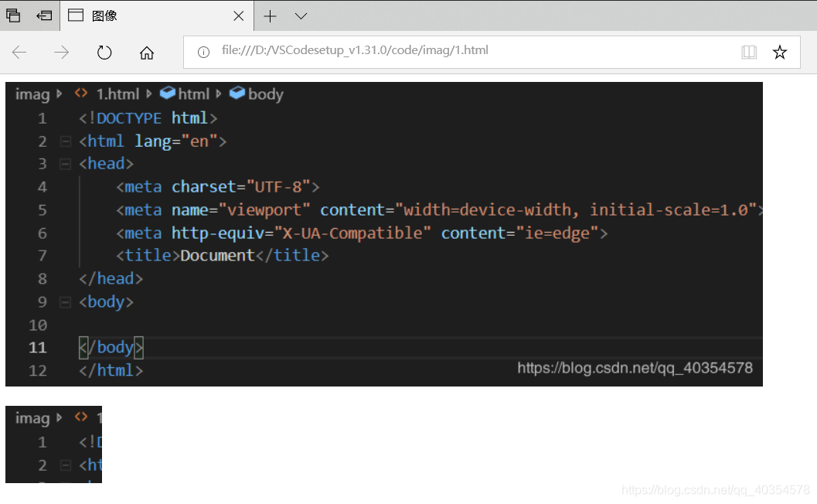Click 'imag' breadcrumb in small image
Image resolution: width=817 pixels, height=504 pixels.
point(32,418)
